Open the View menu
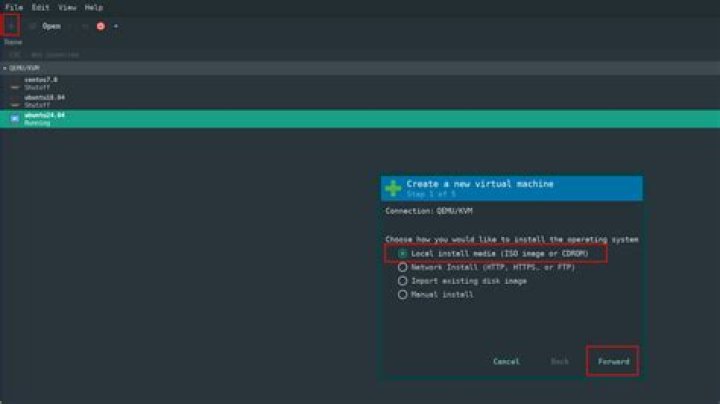The image size is (720, 404). [x=67, y=7]
